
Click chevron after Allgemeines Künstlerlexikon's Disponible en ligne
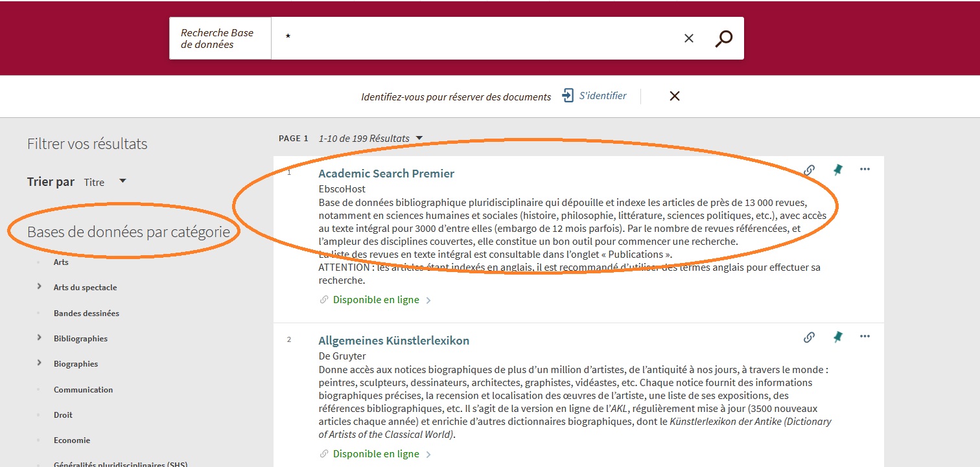tap(428, 455)
